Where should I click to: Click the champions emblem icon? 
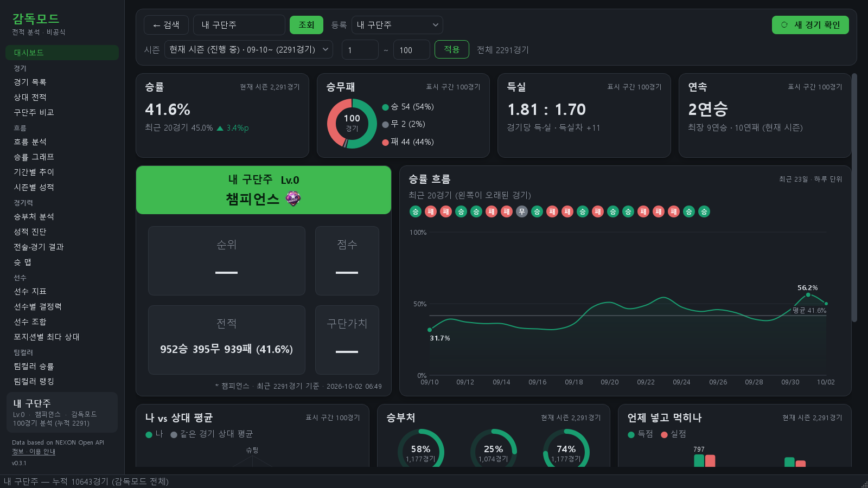click(293, 199)
